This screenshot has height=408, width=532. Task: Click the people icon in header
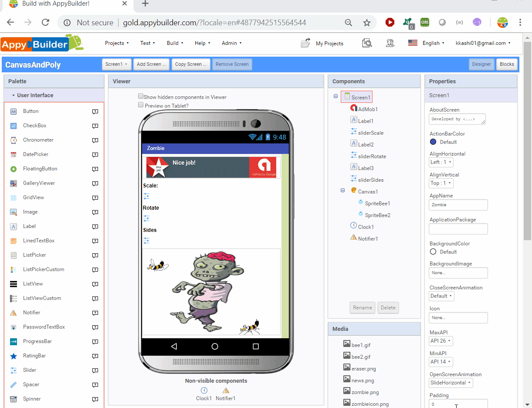pos(390,43)
